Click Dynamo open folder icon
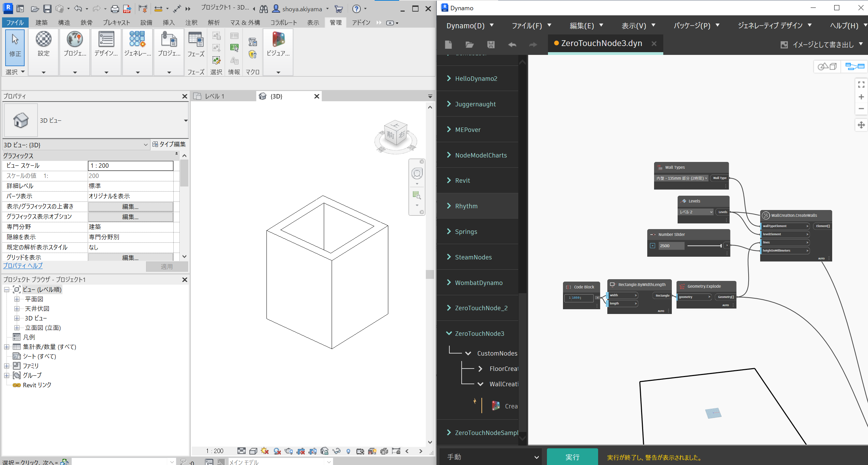 [x=469, y=45]
